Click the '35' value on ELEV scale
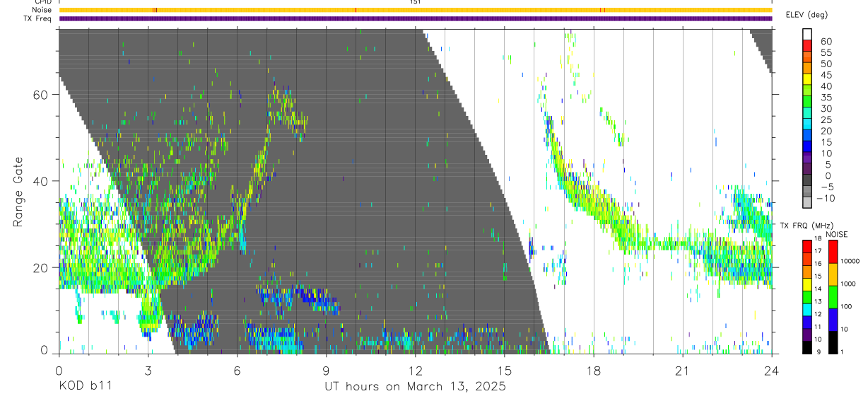Viewport: 868px width, 401px height. point(827,98)
